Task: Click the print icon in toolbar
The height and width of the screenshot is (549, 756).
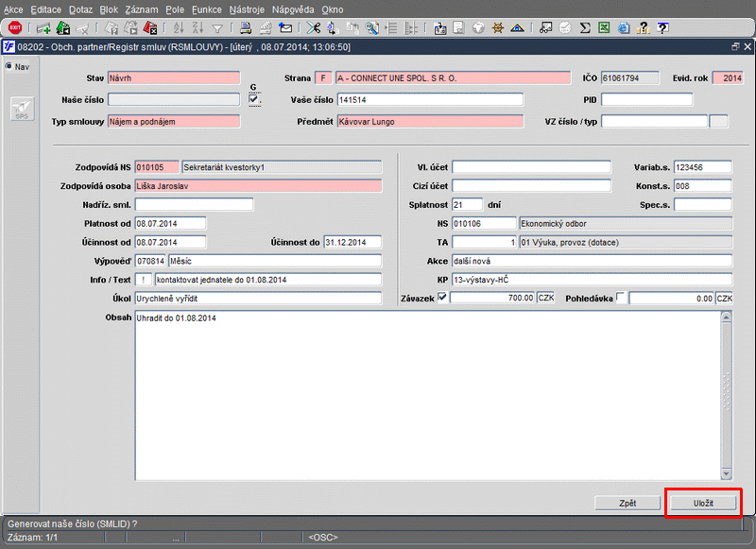Action: tap(246, 28)
